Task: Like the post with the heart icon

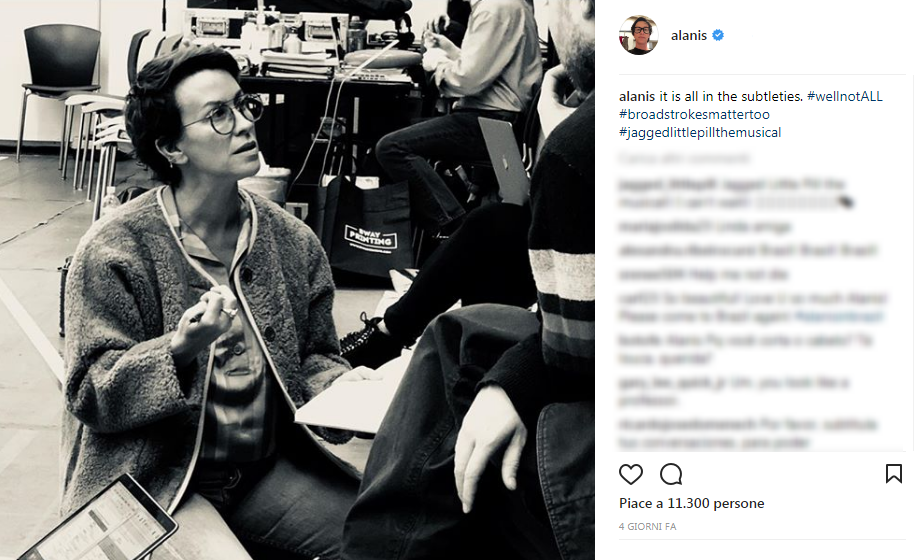Action: coord(631,474)
